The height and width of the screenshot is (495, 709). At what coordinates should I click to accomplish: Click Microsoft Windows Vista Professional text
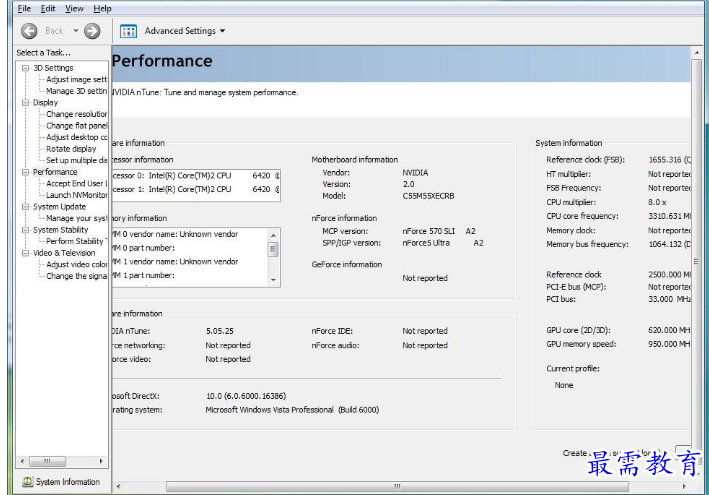(x=269, y=410)
